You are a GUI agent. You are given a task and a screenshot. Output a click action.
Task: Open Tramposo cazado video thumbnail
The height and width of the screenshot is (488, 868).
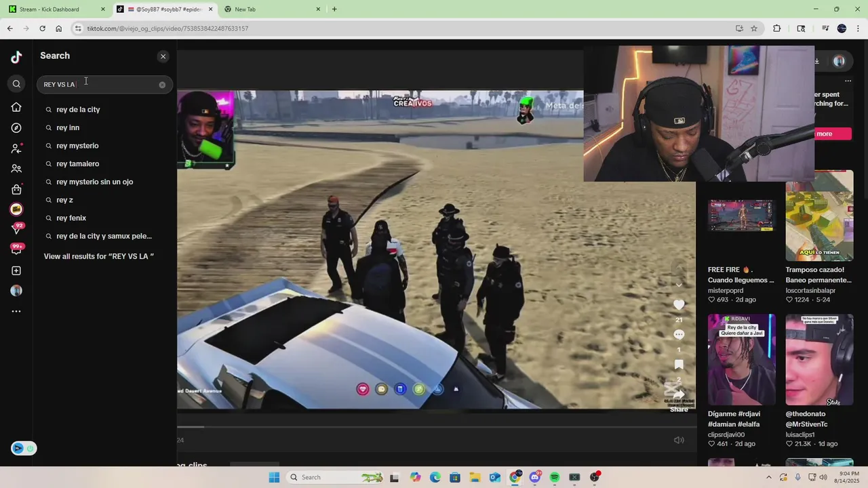pos(819,216)
